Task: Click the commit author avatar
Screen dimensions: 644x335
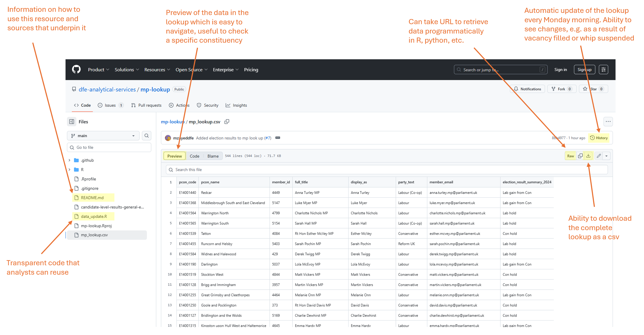Action: [x=168, y=138]
